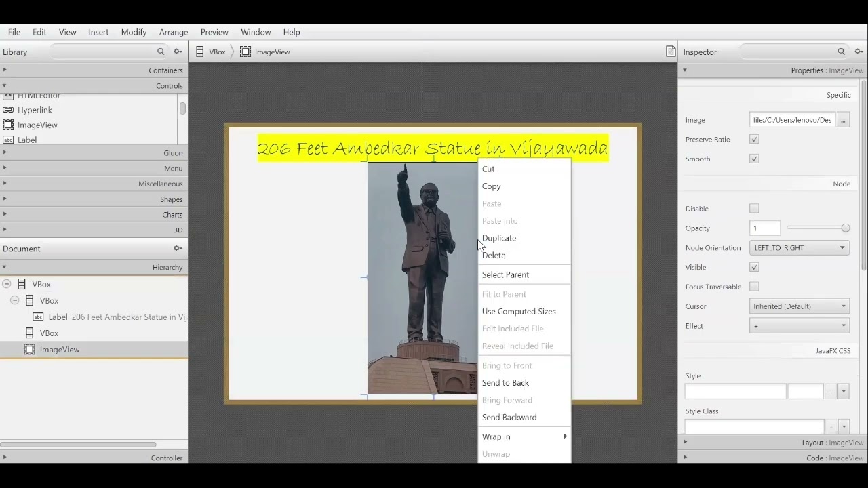Click the root VBox icon in Hierarchy
Screen dimensions: 868x488
click(x=22, y=284)
